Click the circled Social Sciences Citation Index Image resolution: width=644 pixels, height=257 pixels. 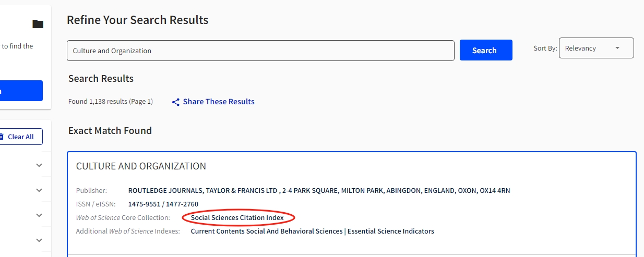tap(237, 217)
